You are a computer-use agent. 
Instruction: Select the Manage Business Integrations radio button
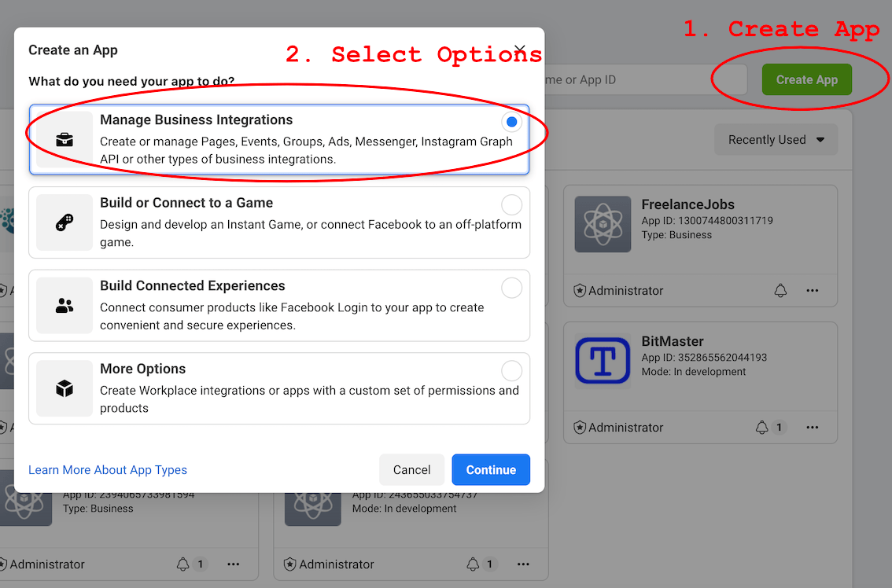511,122
